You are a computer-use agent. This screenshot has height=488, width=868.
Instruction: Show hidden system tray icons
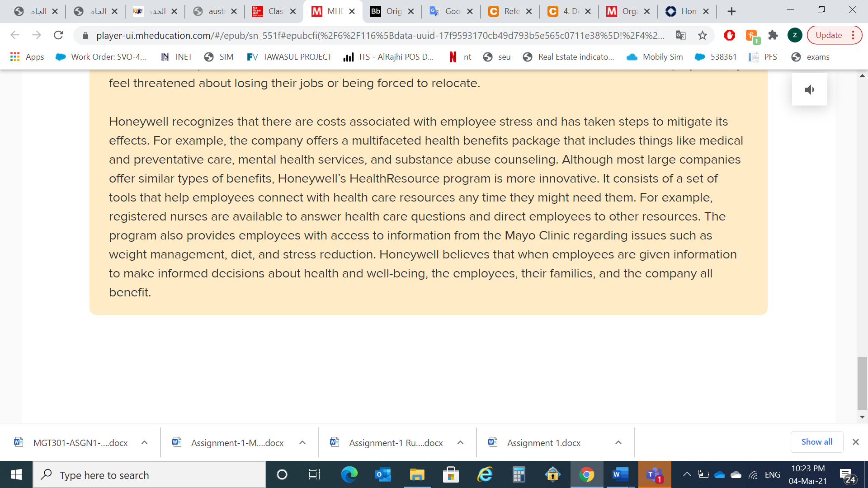[x=687, y=474]
